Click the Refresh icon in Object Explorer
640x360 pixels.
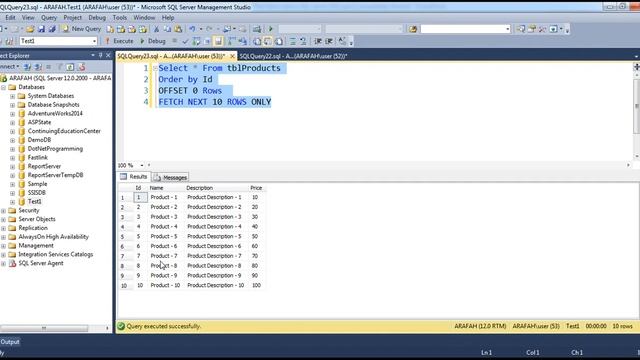click(70, 67)
